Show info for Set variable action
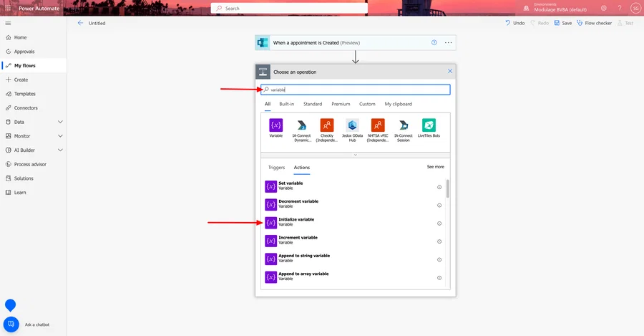The image size is (644, 336). (439, 187)
